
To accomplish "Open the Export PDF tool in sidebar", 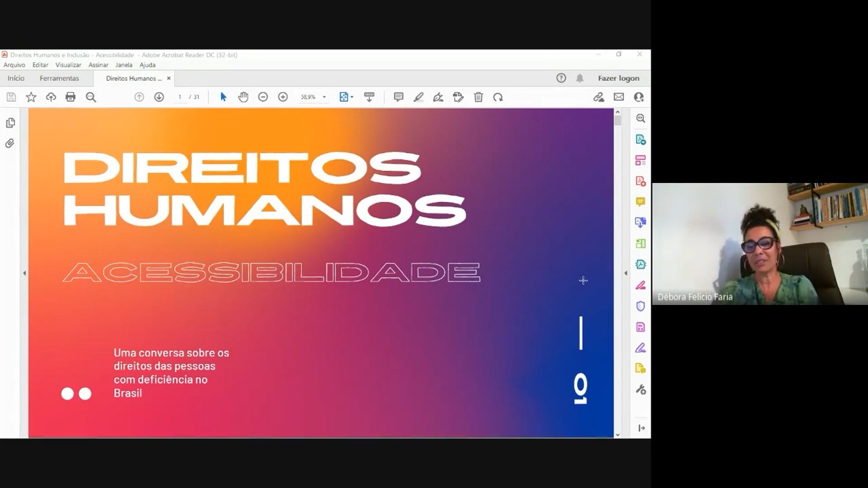I will 641,140.
